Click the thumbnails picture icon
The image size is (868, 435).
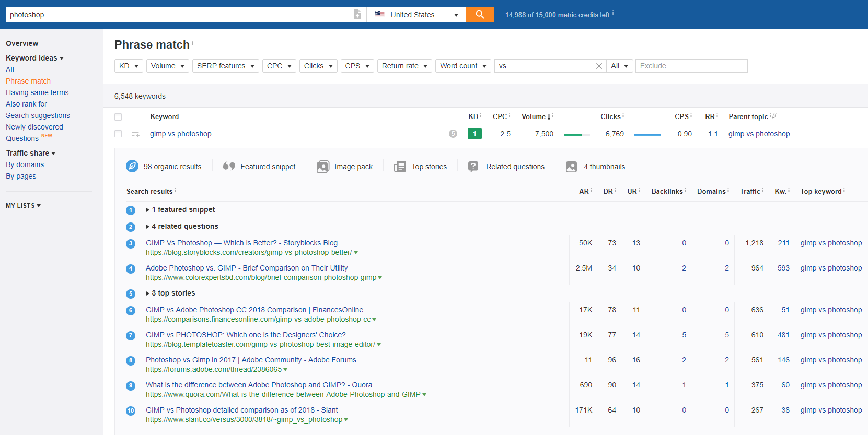[x=572, y=167]
